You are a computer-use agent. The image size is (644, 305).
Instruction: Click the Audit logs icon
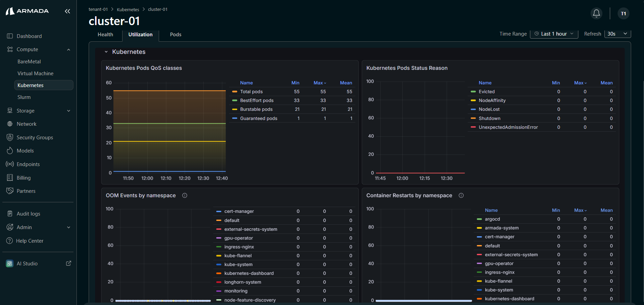coord(10,214)
